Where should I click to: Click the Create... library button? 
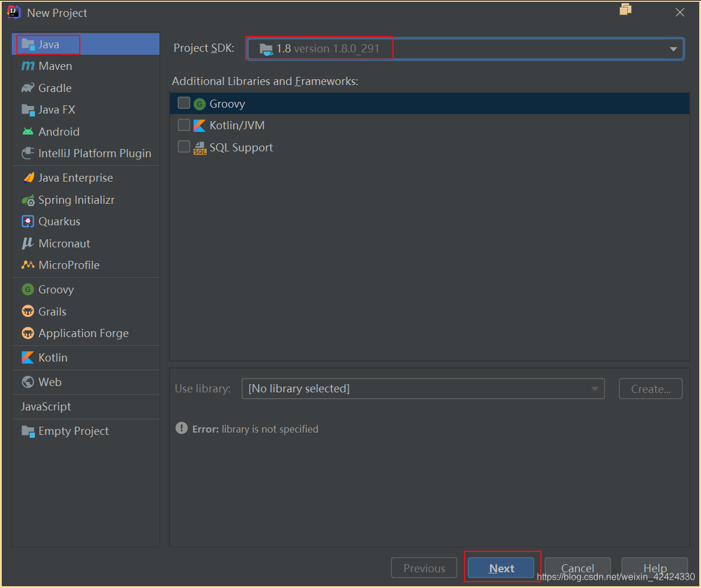(650, 389)
